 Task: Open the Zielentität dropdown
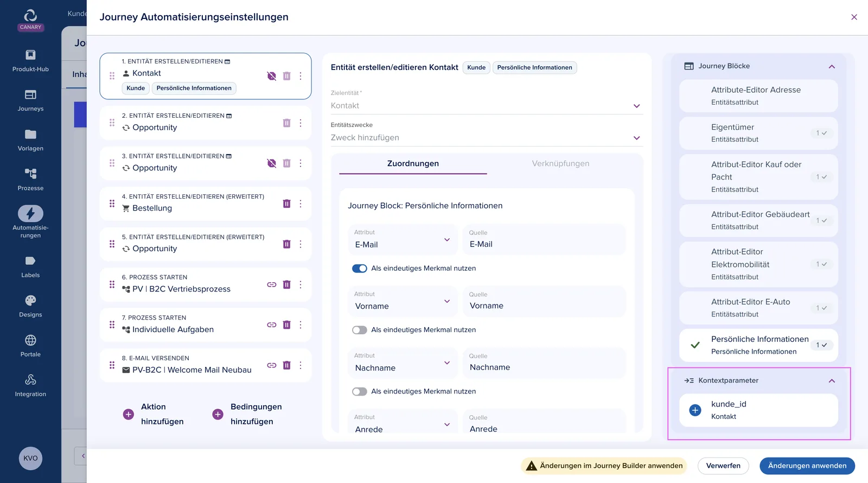click(487, 106)
